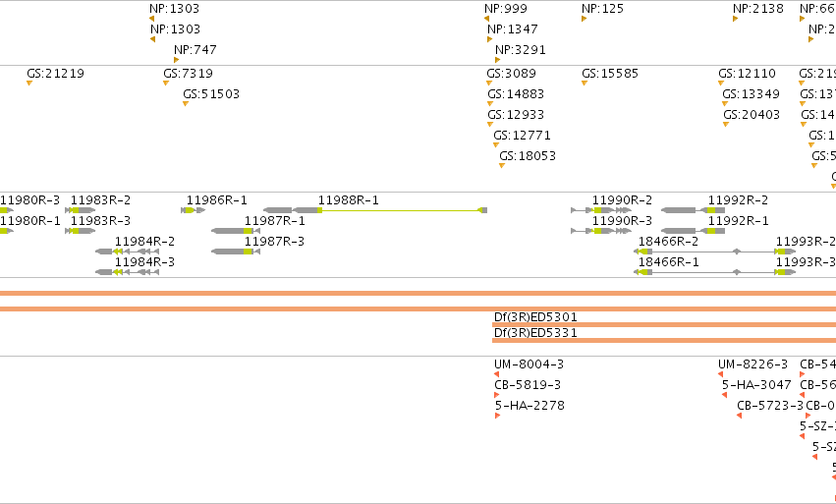Screen dimensions: 836x504
Task: Click the 11990R-2 transcript glyph
Action: [x=601, y=210]
